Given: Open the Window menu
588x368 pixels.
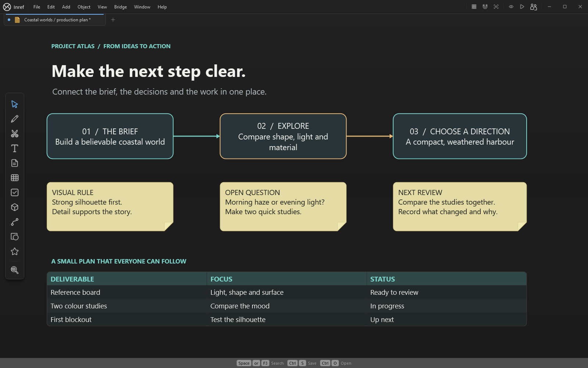Looking at the screenshot, I should 142,7.
